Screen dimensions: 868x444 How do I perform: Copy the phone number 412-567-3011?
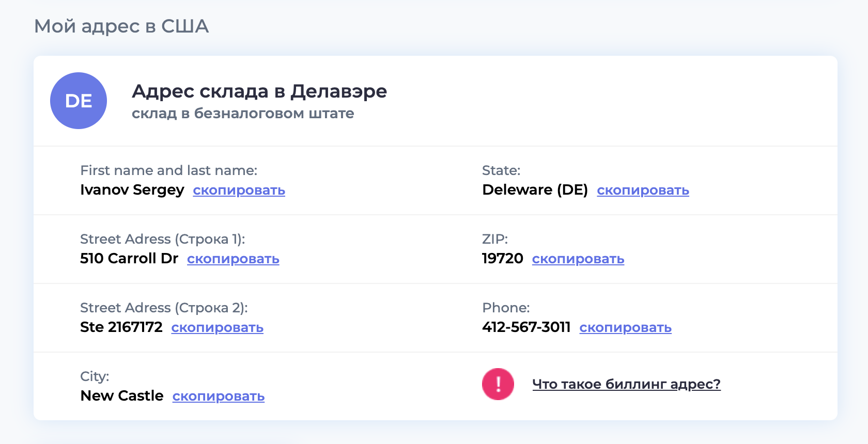pyautogui.click(x=625, y=328)
